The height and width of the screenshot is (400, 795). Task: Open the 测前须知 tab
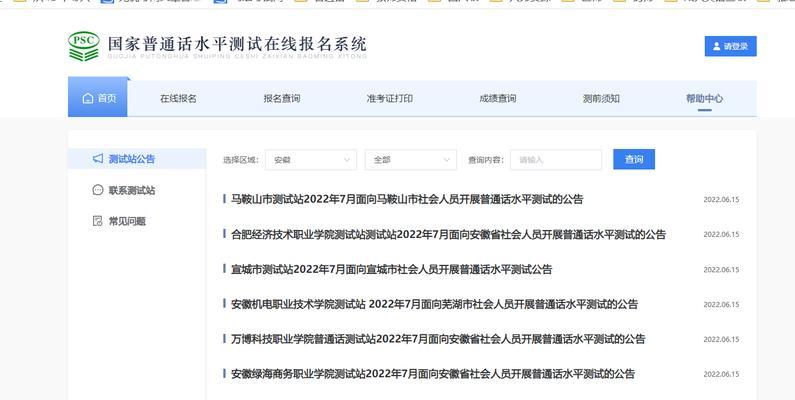(x=601, y=98)
